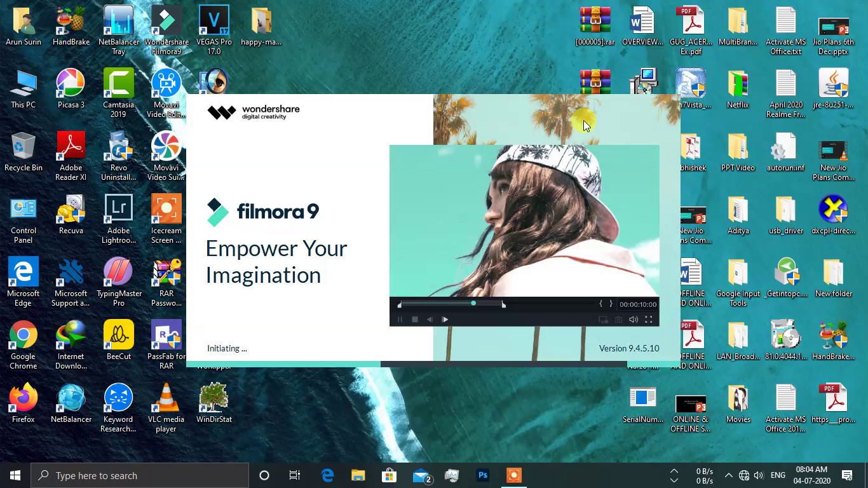Viewport: 868px width, 488px height.
Task: Launch Picasa 3
Action: pyautogui.click(x=71, y=83)
